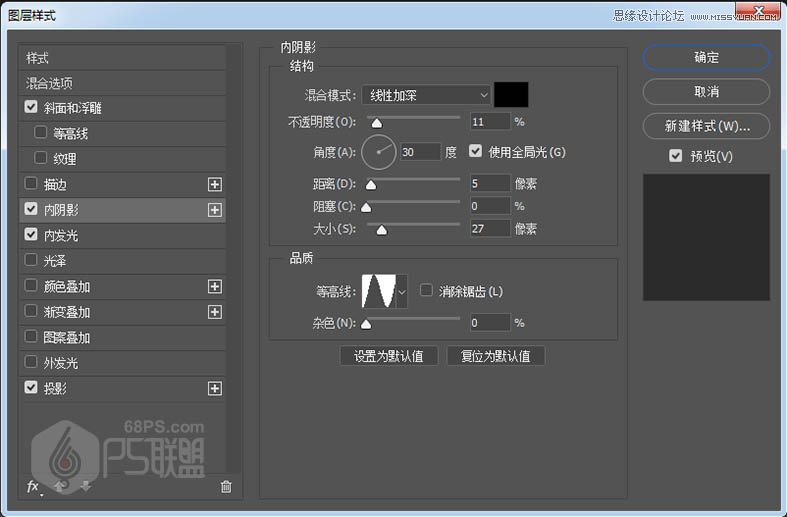787x517 pixels.
Task: Click the 不透明度 input field showing 11
Action: pyautogui.click(x=490, y=122)
